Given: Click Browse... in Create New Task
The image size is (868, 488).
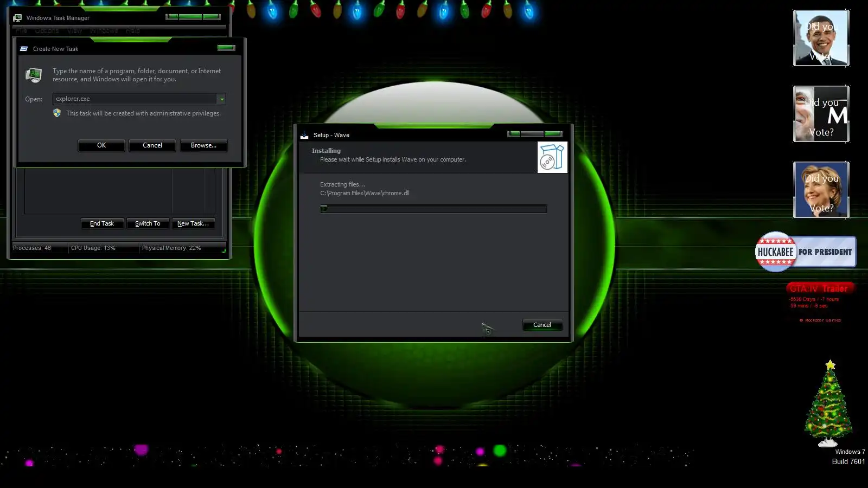Looking at the screenshot, I should pos(203,145).
